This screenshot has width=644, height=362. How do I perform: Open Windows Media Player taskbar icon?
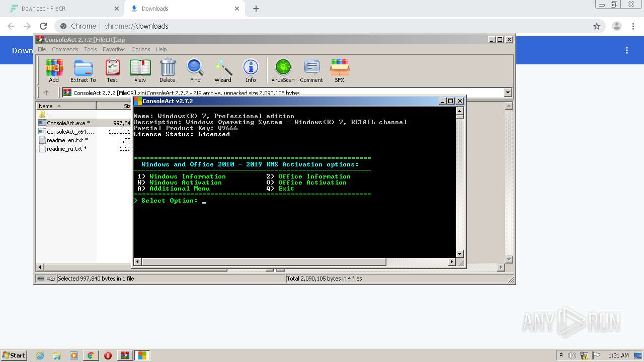click(x=74, y=355)
